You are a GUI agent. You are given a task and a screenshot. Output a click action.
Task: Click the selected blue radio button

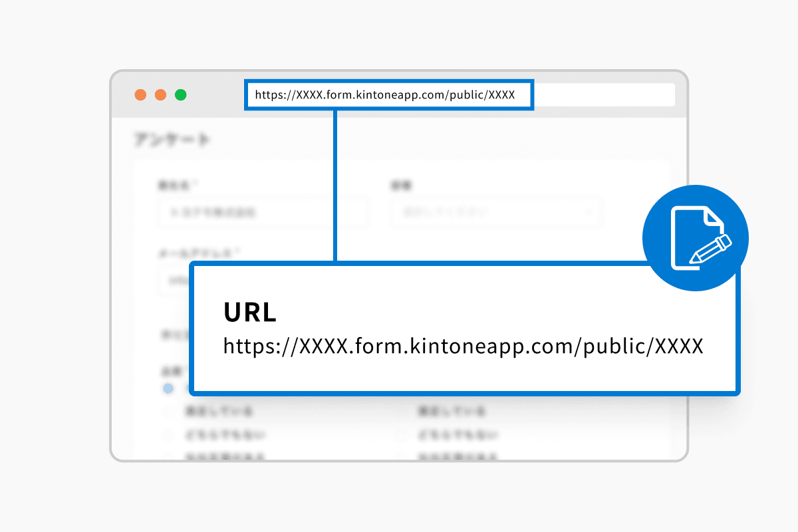click(168, 388)
